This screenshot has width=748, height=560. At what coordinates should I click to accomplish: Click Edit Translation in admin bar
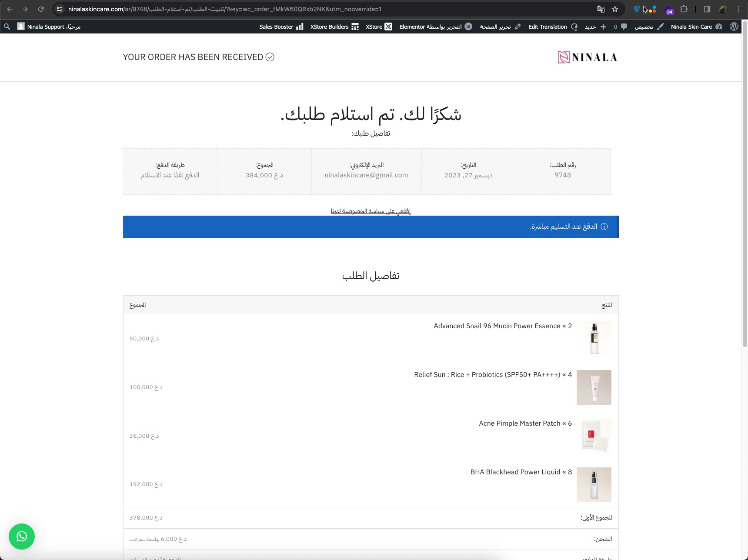(x=553, y=27)
